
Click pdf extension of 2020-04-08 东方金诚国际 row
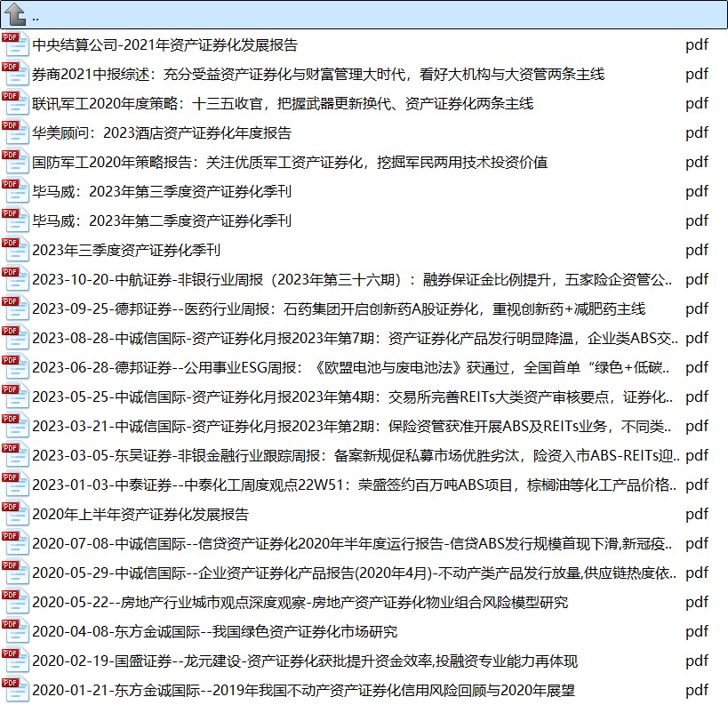click(x=697, y=632)
